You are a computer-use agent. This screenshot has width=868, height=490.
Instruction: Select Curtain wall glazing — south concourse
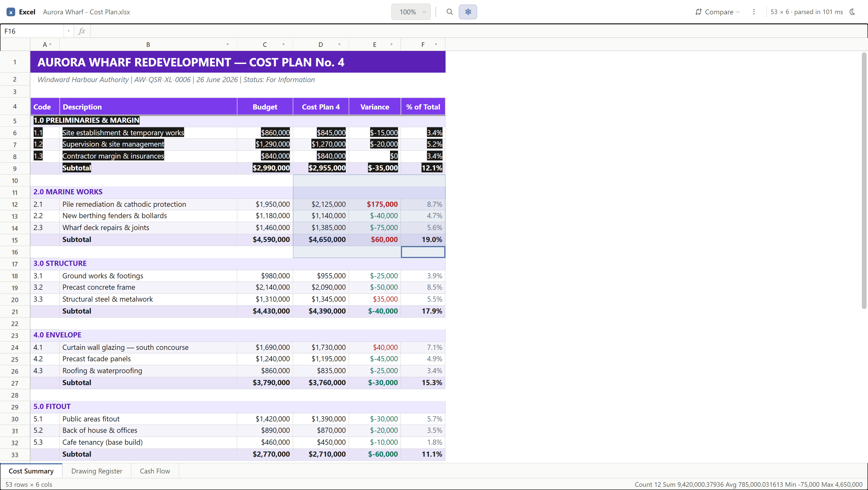[x=148, y=347]
